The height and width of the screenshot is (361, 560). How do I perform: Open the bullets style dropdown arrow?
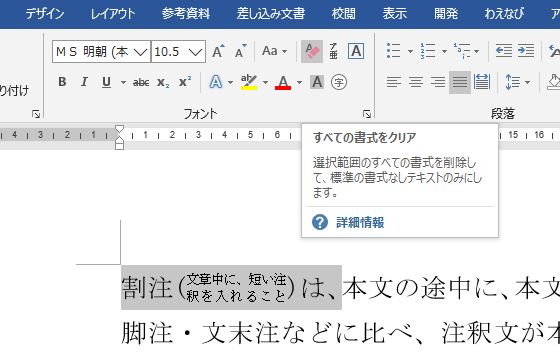tap(410, 51)
